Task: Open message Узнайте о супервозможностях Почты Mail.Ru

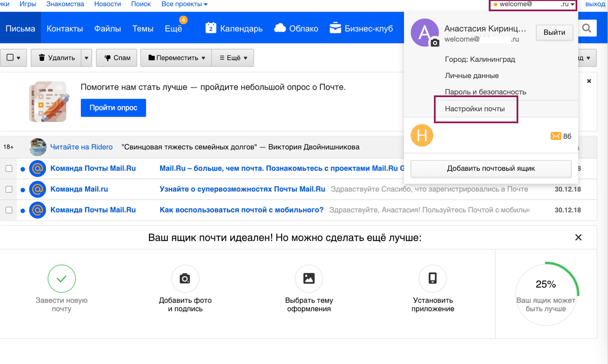Action: click(x=242, y=189)
